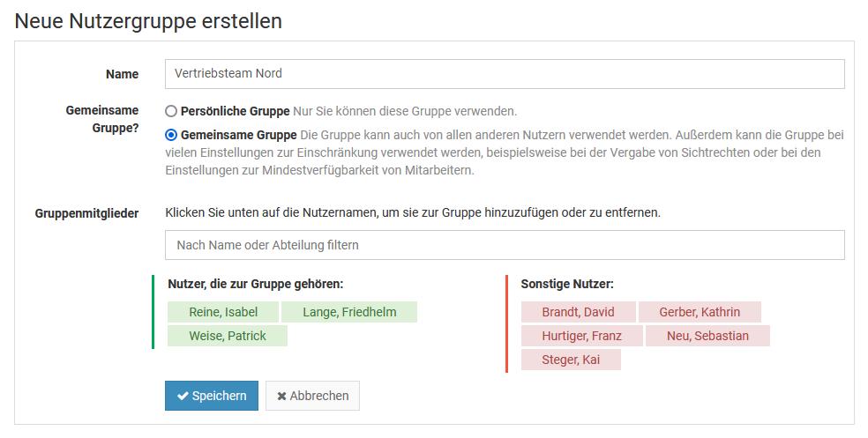Add Gerber, Kathrin to the group
Screen dimensions: 868x438
point(700,312)
